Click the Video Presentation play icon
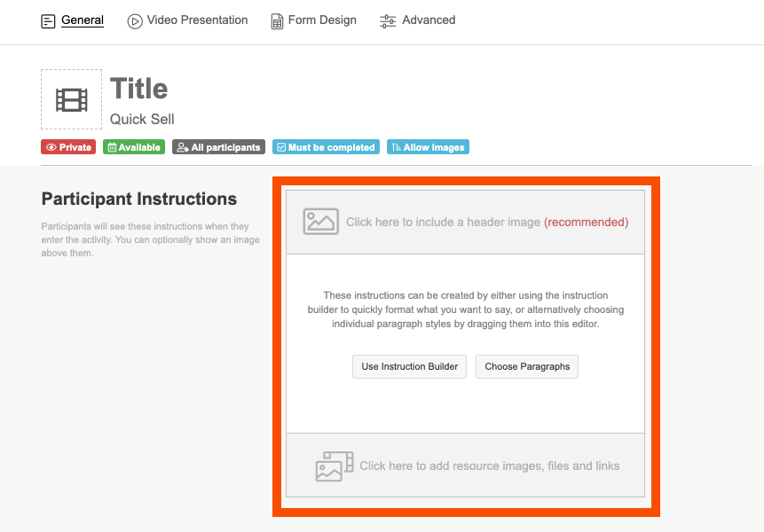 click(x=135, y=21)
